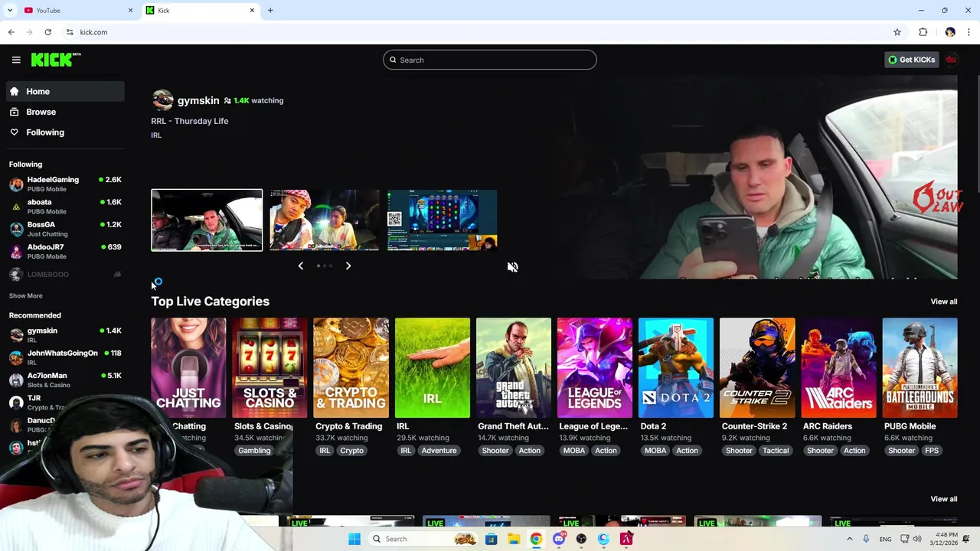
Task: Close the Kick browser tab
Action: [252, 10]
